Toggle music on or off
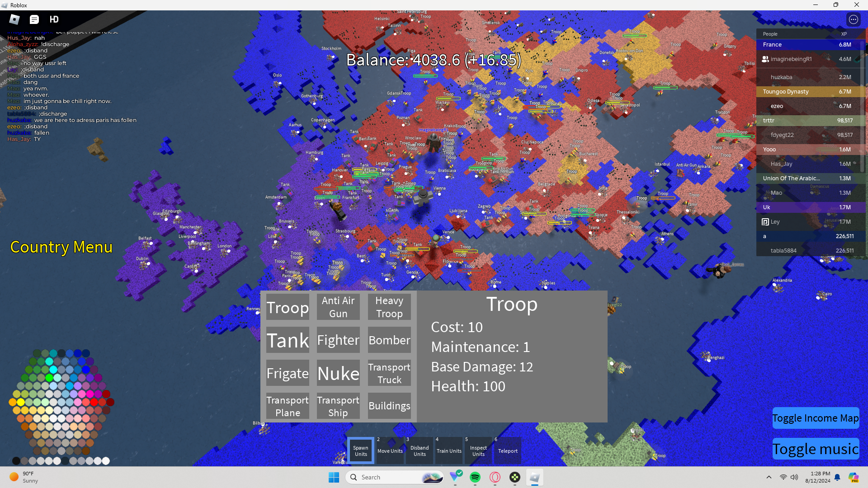The height and width of the screenshot is (488, 868). (x=815, y=449)
